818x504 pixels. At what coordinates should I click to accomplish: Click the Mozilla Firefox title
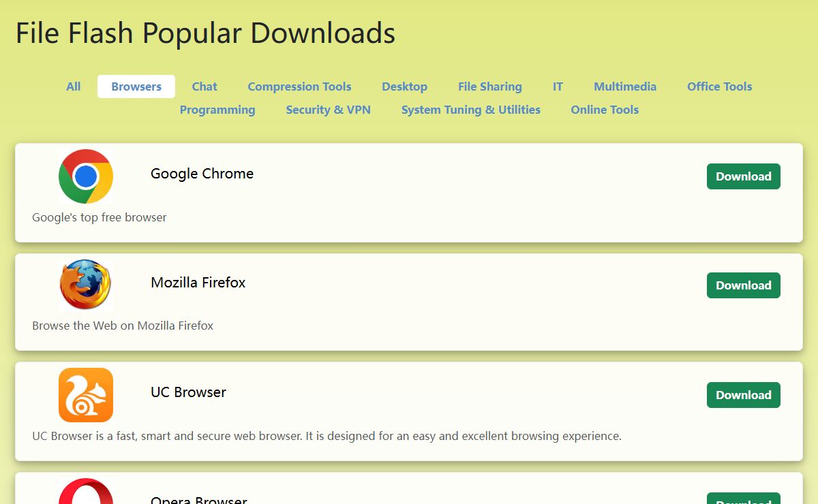(198, 283)
